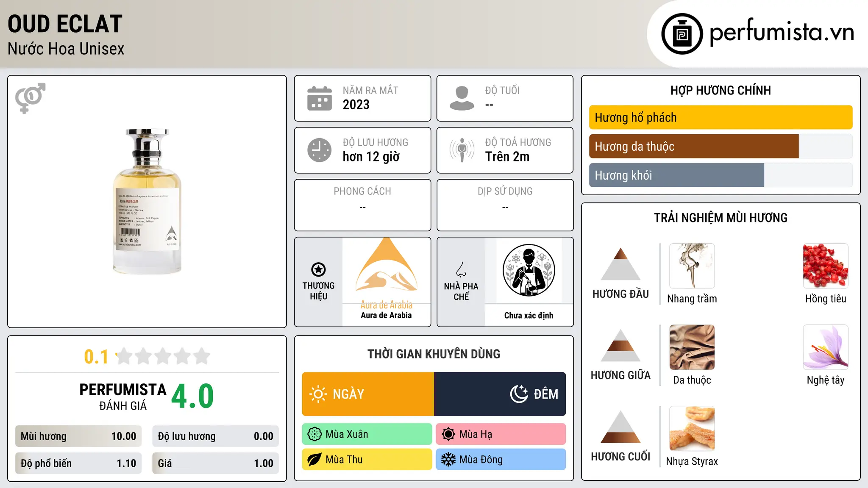Click the green 4.0 Perfumista rating
This screenshot has height=488, width=868.
click(192, 396)
